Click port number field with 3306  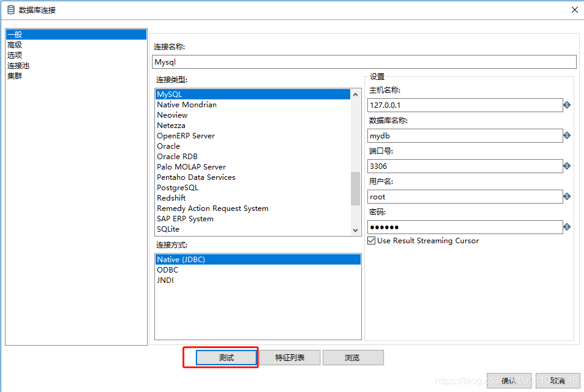(x=465, y=166)
